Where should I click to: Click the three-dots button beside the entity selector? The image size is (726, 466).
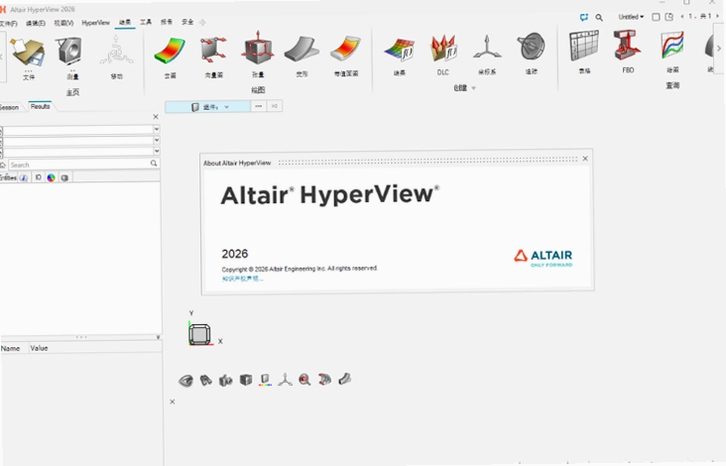[x=258, y=106]
